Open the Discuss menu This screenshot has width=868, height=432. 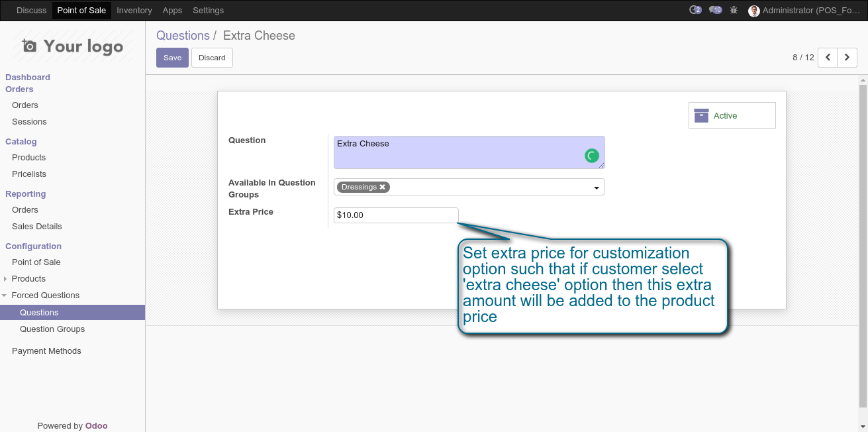pos(32,11)
